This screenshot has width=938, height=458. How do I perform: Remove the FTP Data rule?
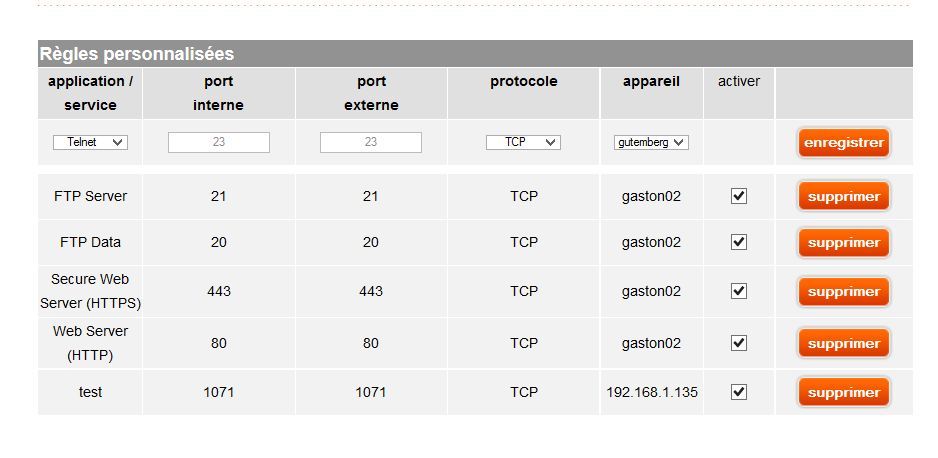click(843, 243)
